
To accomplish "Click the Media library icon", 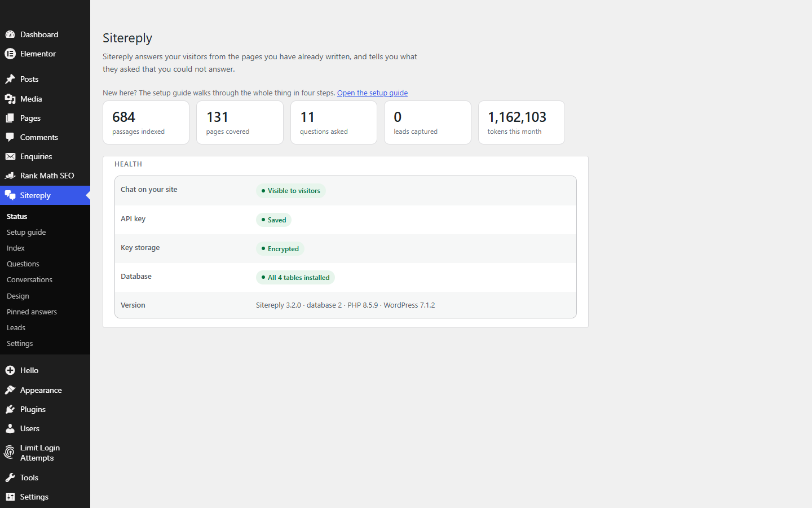I will pos(10,99).
